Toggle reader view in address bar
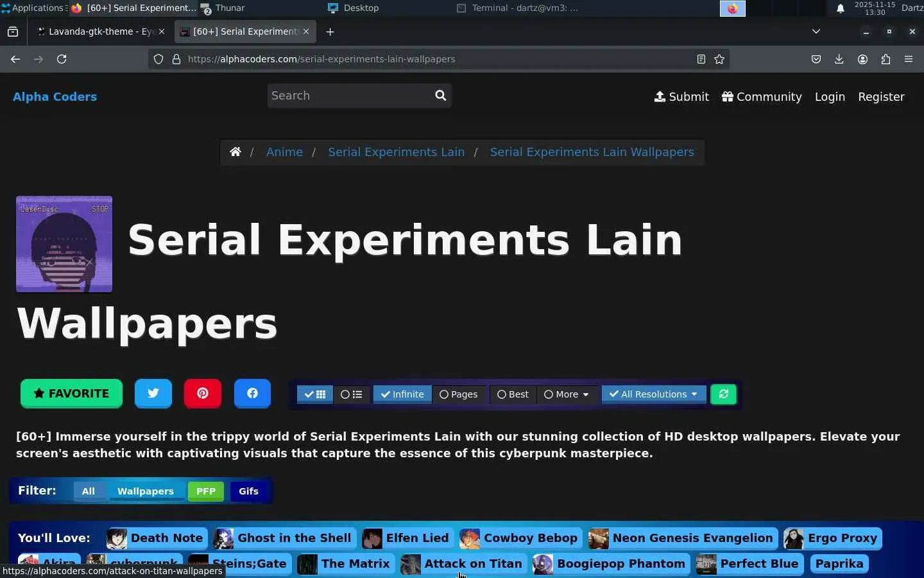This screenshot has height=578, width=924. coord(701,59)
